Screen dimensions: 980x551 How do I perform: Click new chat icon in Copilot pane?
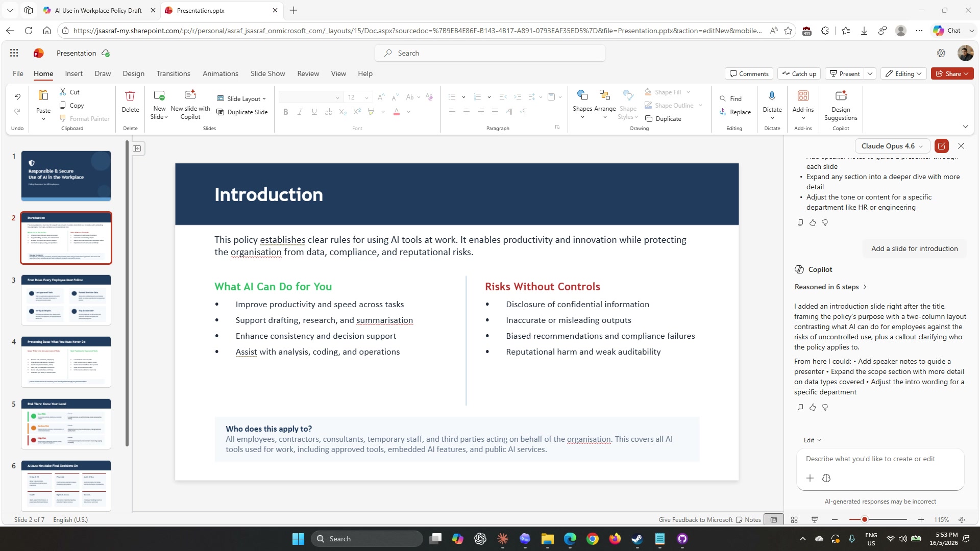942,146
